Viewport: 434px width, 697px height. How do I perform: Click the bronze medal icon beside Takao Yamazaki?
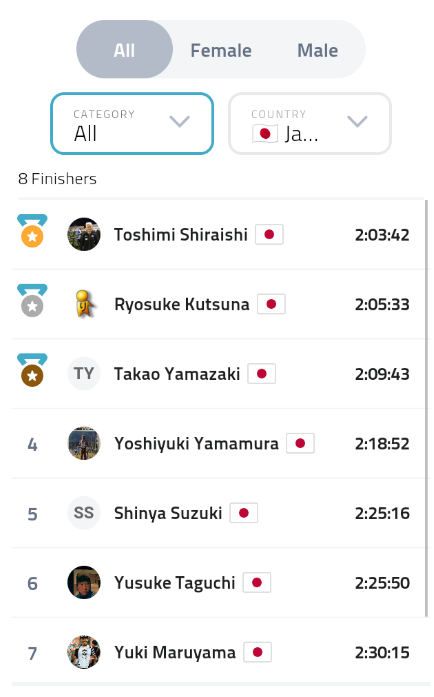click(x=32, y=370)
